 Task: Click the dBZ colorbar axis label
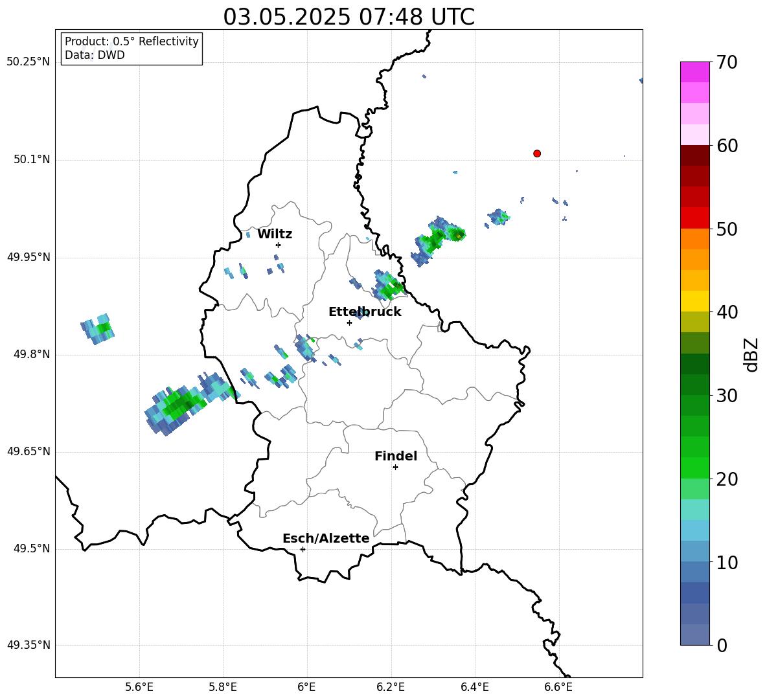pyautogui.click(x=751, y=354)
